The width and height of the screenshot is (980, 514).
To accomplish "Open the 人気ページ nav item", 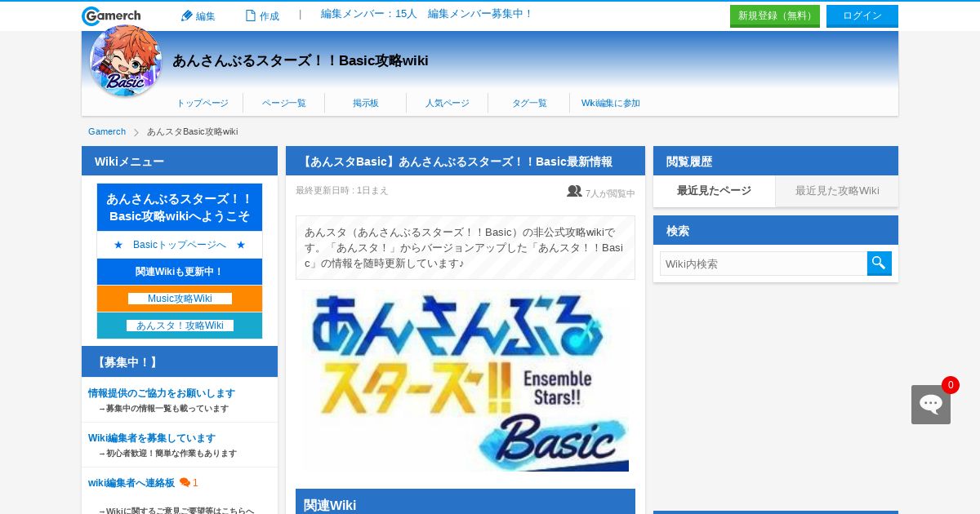I will point(448,104).
